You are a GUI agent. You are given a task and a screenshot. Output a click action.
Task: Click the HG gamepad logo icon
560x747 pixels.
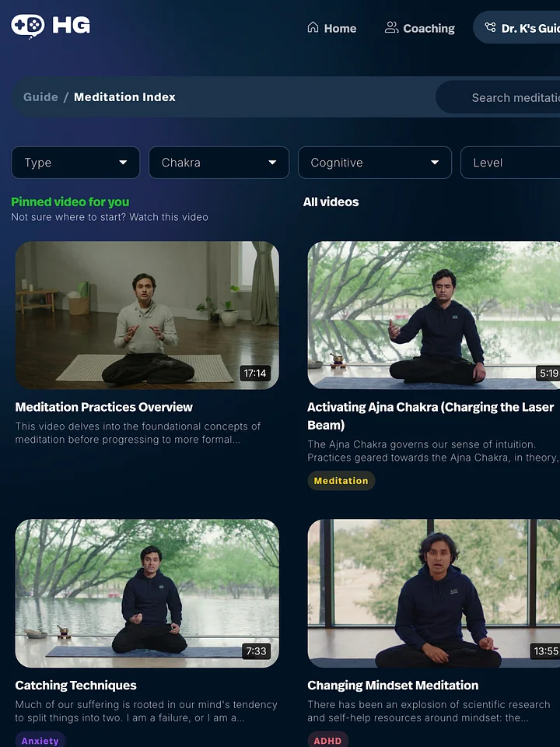(28, 26)
